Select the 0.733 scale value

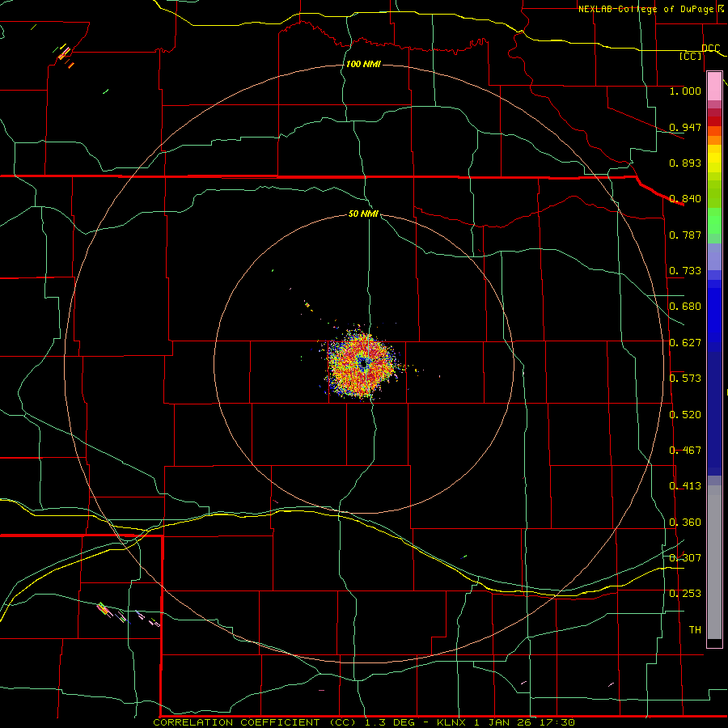click(685, 271)
